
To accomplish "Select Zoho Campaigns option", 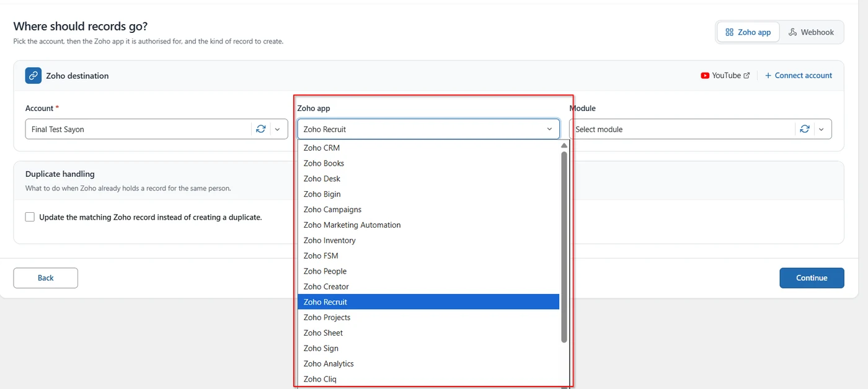I will pos(428,210).
